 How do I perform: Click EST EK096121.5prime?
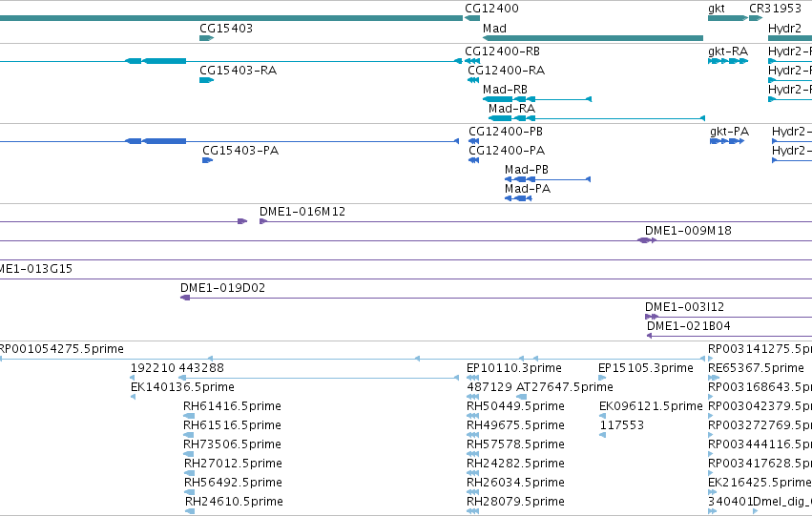pos(651,407)
